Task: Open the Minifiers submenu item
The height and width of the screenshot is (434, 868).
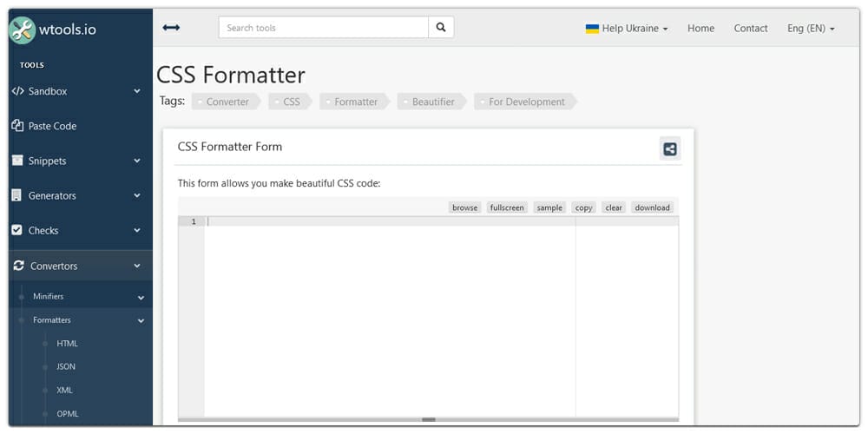Action: [x=48, y=297]
